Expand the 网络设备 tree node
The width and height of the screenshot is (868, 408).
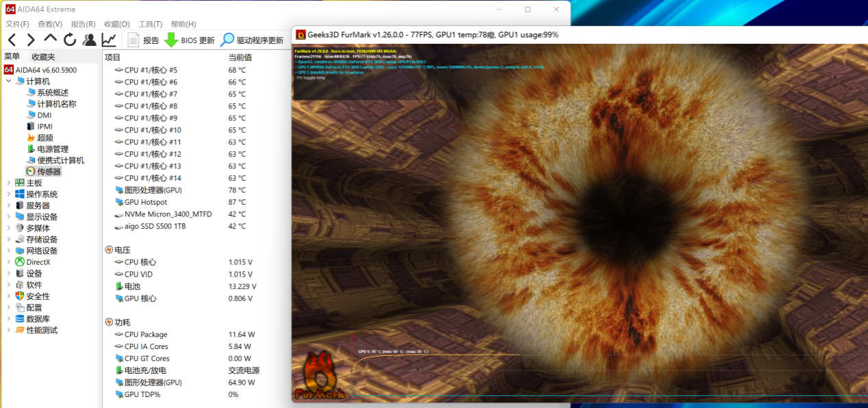click(9, 251)
